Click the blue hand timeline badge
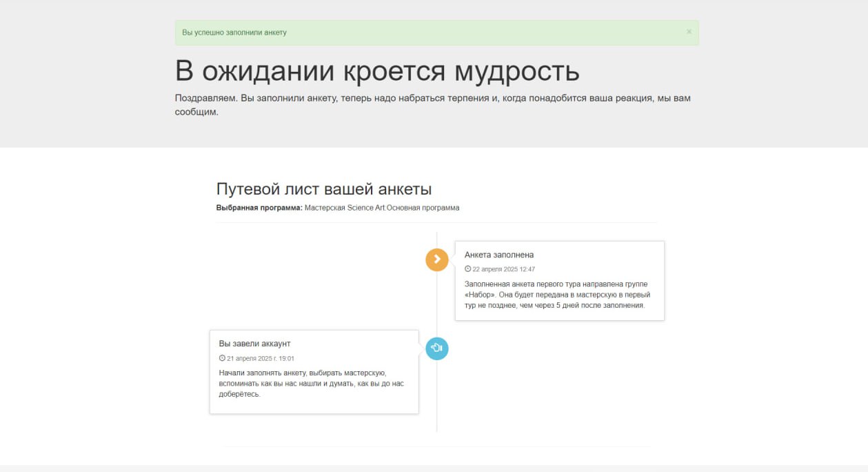This screenshot has width=868, height=472. tap(437, 348)
